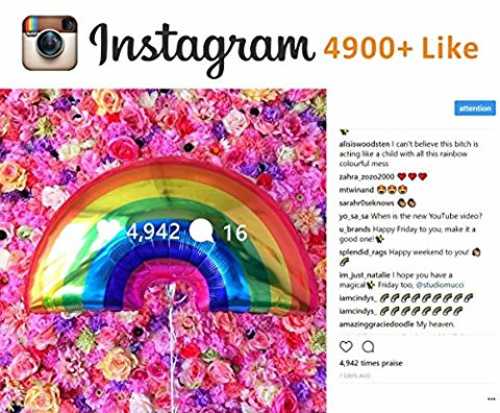
Task: Open amazinggraciedoodle commenter profile
Action: [377, 324]
